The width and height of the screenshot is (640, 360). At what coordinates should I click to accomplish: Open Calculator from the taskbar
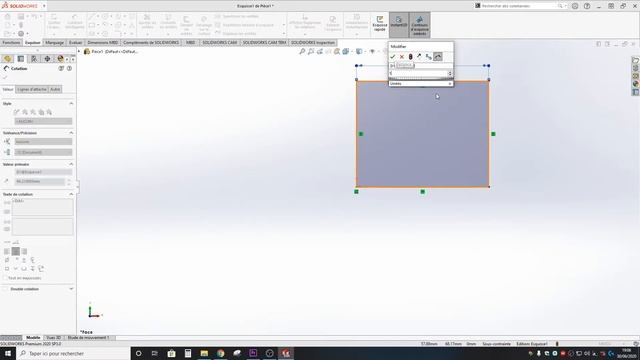pos(188,353)
